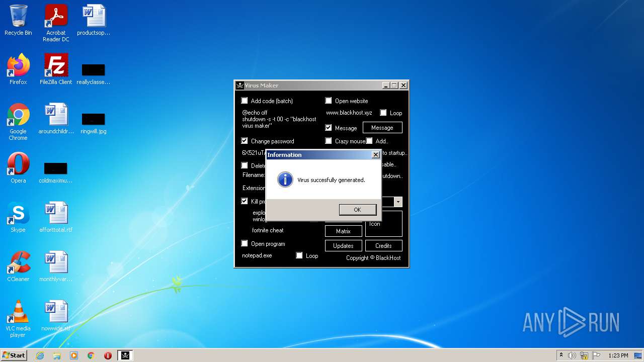
Task: Open Acrobat Reader DC shortcut
Action: pos(56,23)
